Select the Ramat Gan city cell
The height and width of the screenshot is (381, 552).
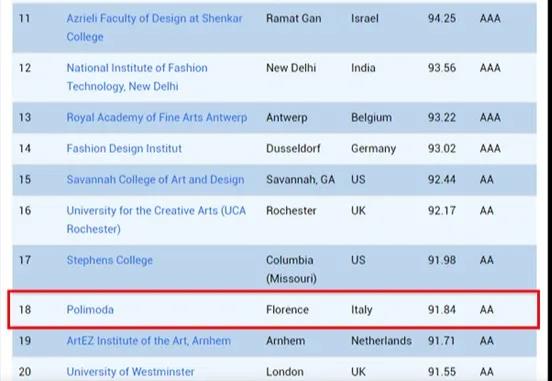click(294, 18)
